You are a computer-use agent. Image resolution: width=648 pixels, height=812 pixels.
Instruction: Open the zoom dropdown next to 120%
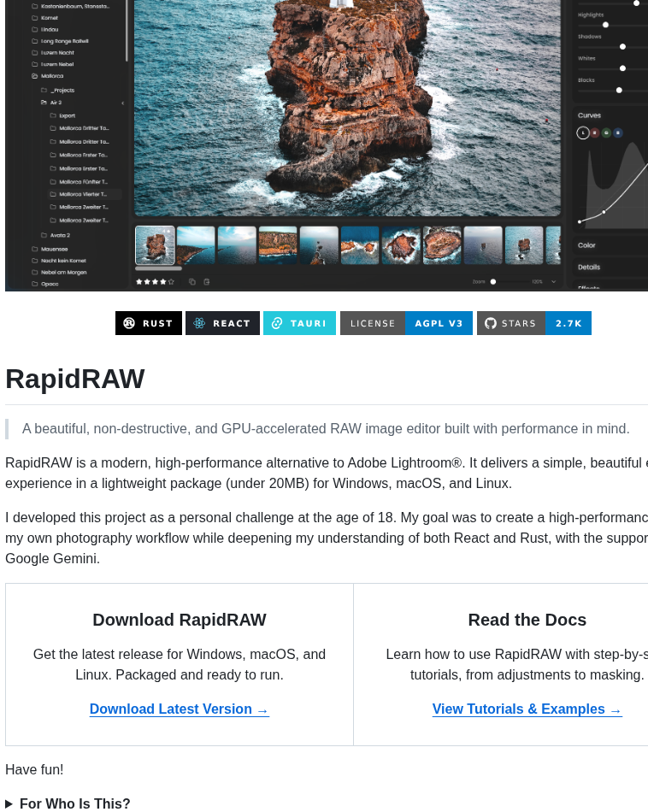[553, 282]
